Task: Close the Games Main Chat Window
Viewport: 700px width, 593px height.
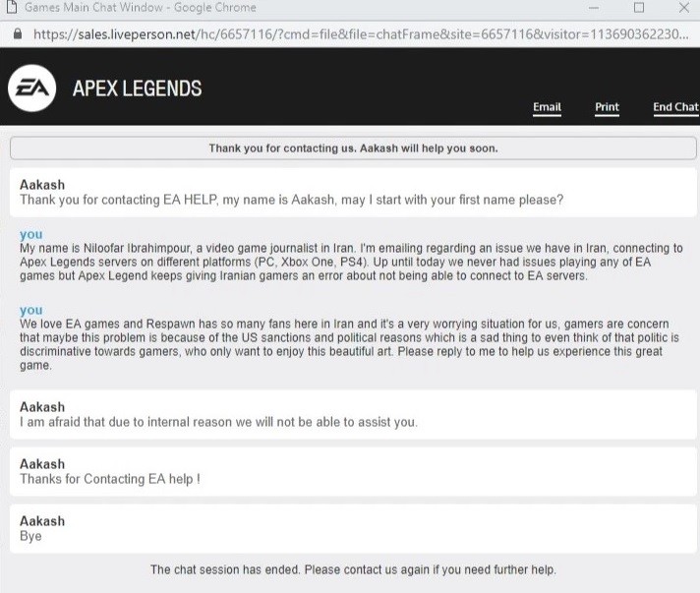Action: click(x=684, y=8)
